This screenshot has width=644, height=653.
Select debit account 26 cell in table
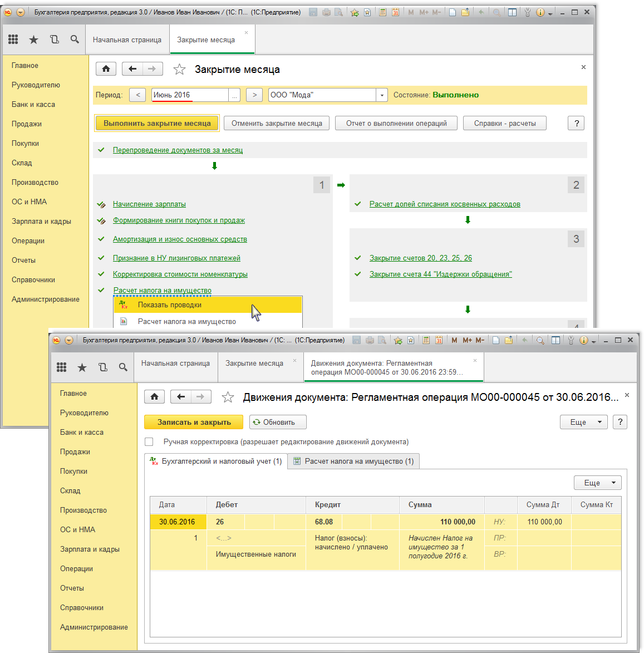point(225,522)
